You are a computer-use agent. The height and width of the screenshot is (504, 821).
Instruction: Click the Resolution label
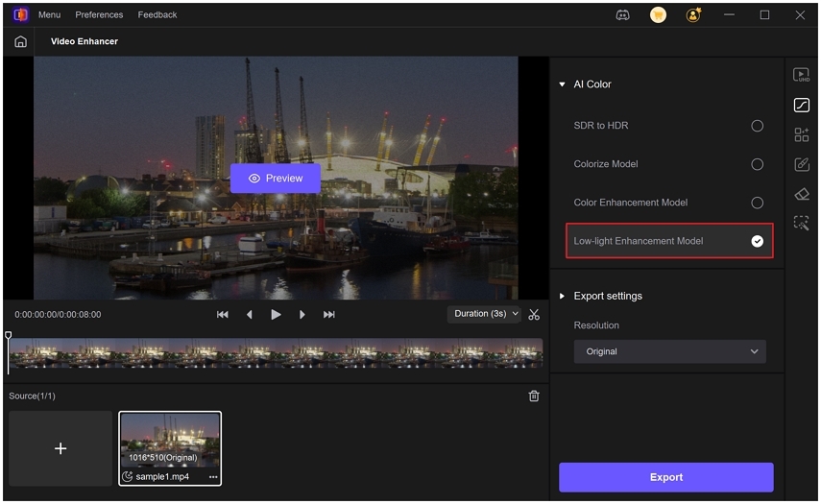596,325
